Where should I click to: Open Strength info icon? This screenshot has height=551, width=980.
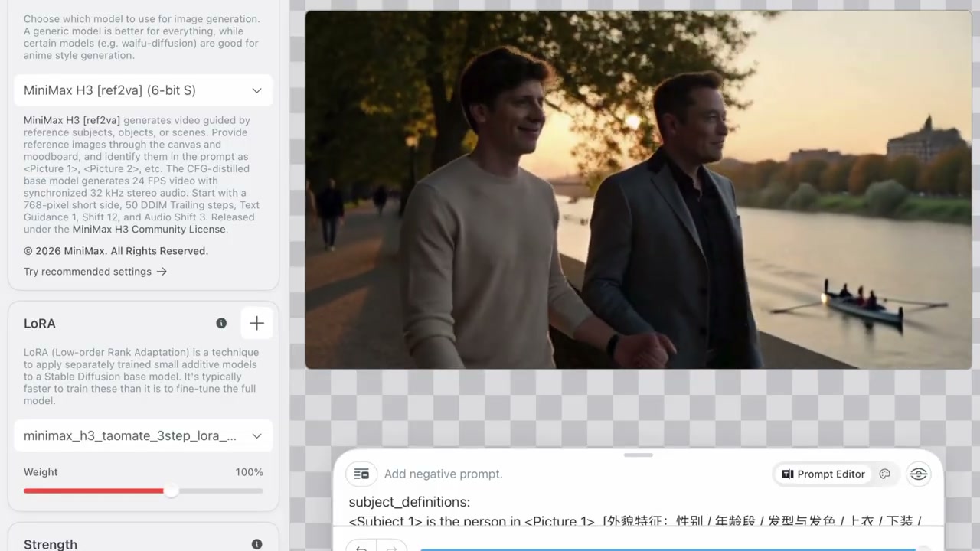point(256,544)
